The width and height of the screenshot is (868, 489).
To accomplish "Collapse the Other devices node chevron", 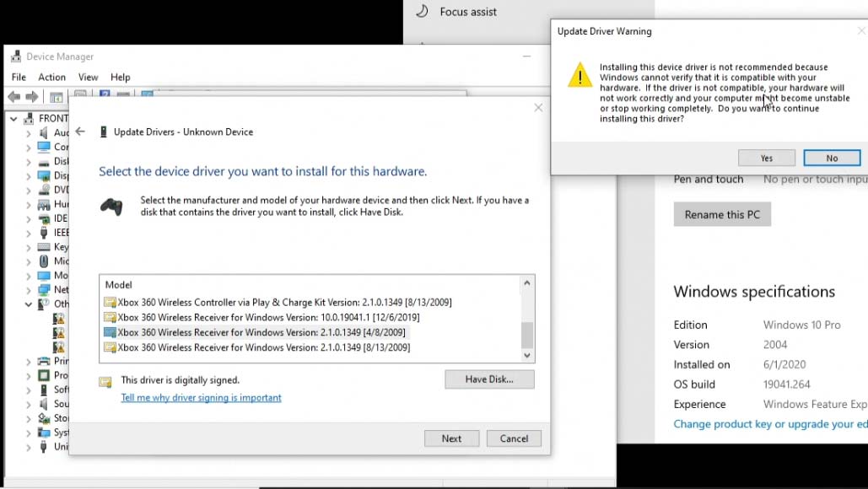I will click(x=28, y=304).
